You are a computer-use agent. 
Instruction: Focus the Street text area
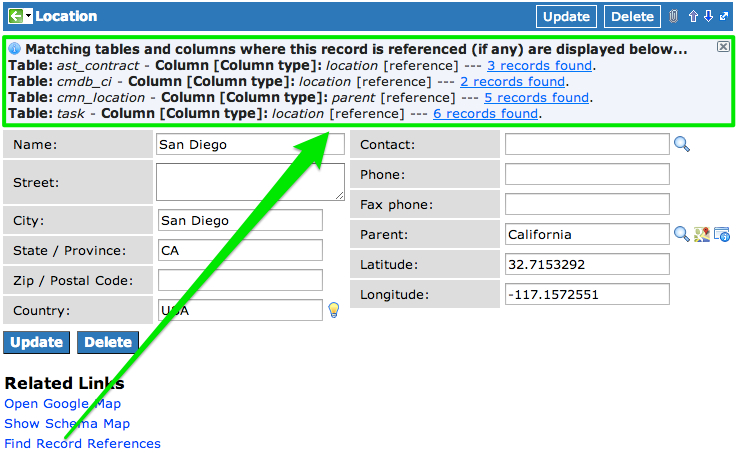(250, 182)
